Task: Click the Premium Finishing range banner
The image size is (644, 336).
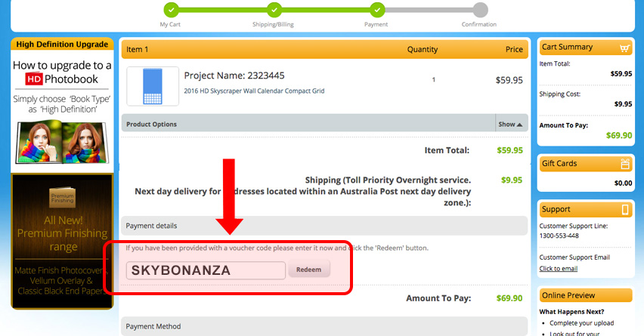Action: 62,241
